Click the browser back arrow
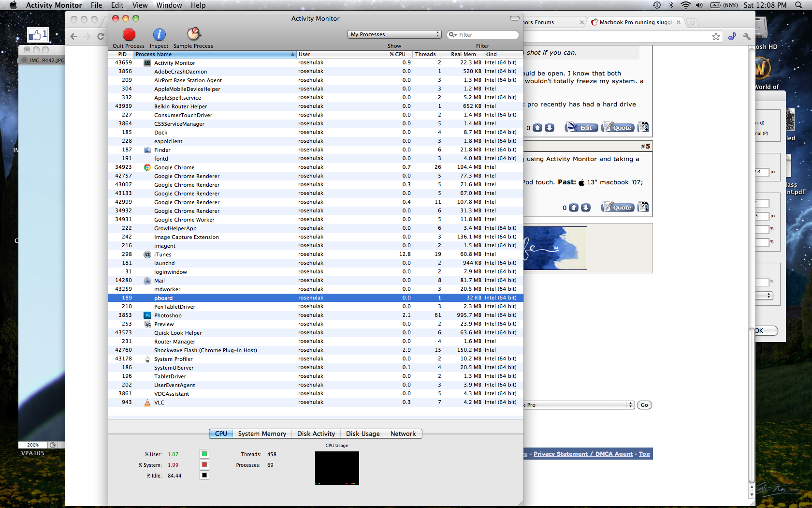812x508 pixels. point(73,36)
